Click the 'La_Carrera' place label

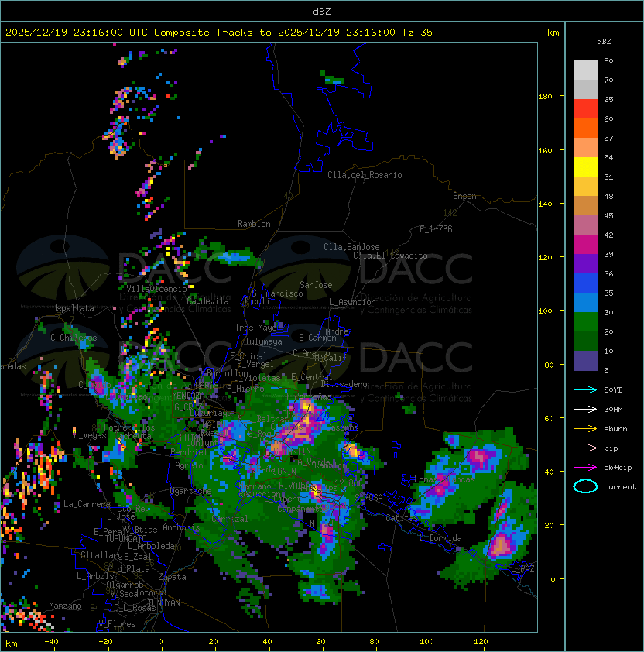tap(87, 504)
